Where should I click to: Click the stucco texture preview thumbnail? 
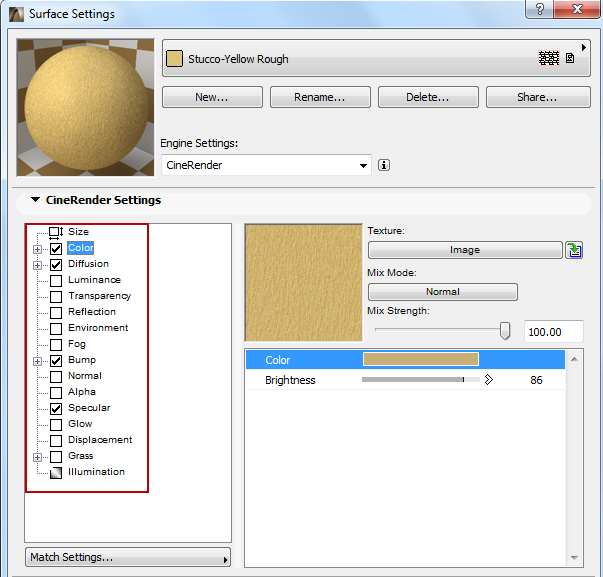tap(303, 283)
